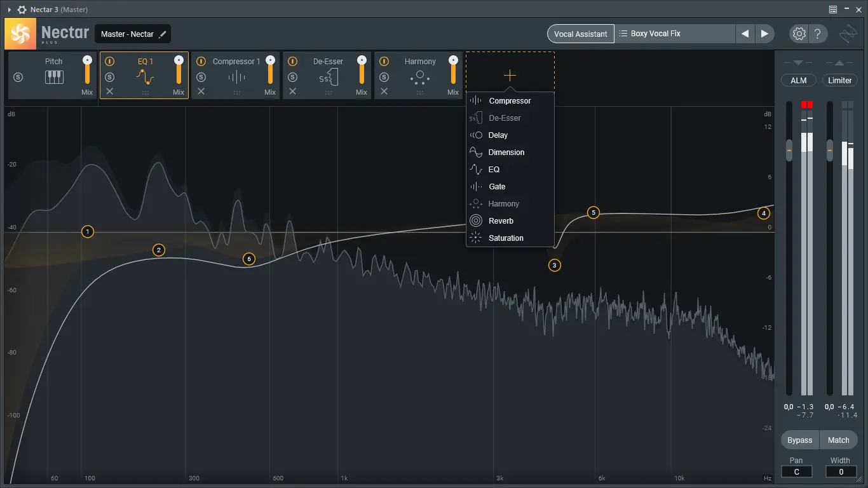Select EQ node 5
This screenshot has width=868, height=488.
pyautogui.click(x=593, y=212)
